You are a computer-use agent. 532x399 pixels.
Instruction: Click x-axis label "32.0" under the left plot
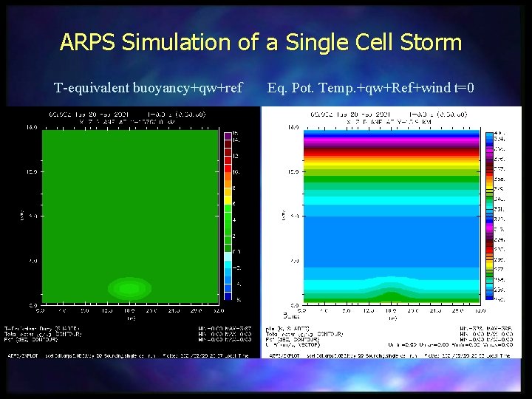click(x=219, y=310)
